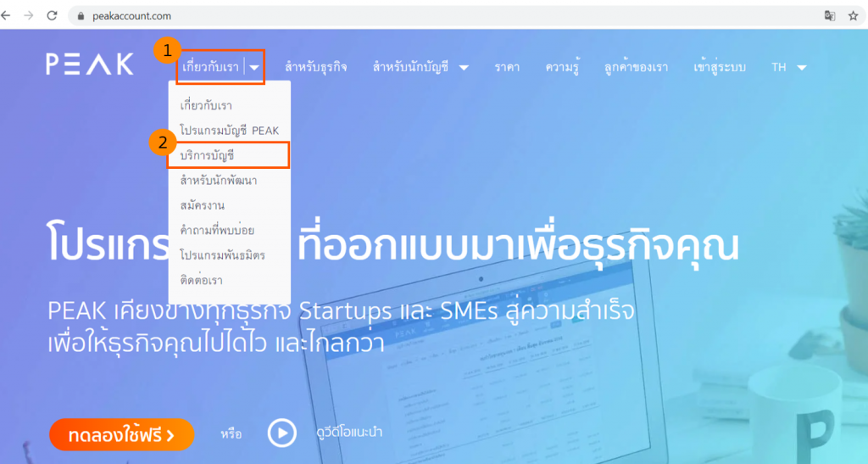868x464 pixels.
Task: Select เกี่ยวกับเรา in the dropdown list
Action: pyautogui.click(x=206, y=105)
